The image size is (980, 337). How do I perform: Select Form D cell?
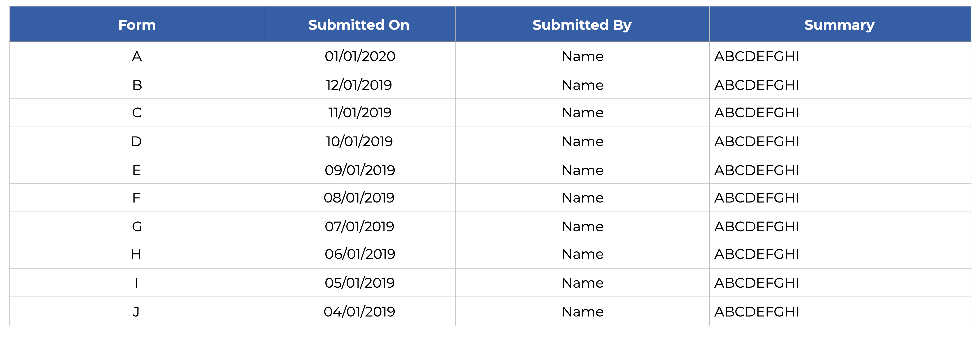click(x=136, y=141)
